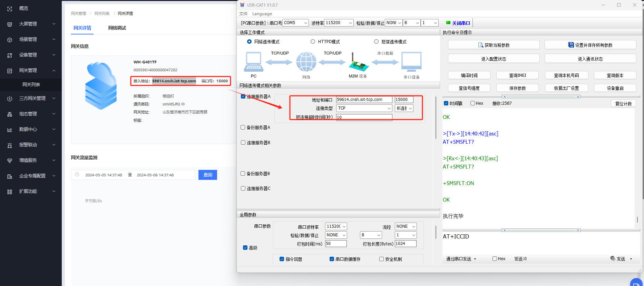Go to 网关管理 breadcrumb link
The width and height of the screenshot is (644, 286).
tap(79, 13)
